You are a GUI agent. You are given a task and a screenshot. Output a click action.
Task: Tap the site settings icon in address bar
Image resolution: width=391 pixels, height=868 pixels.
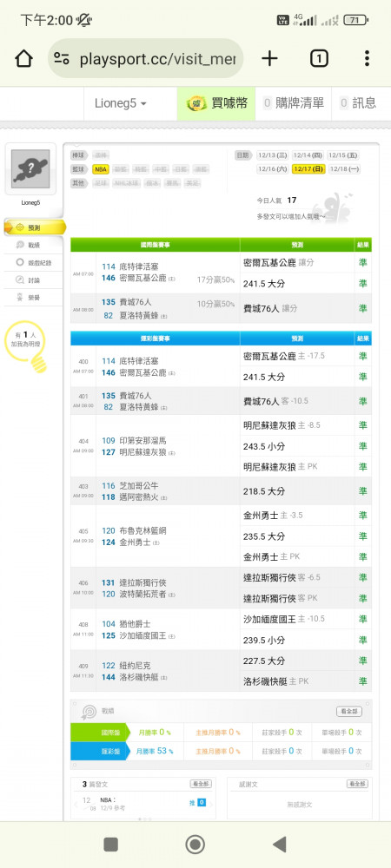click(62, 59)
